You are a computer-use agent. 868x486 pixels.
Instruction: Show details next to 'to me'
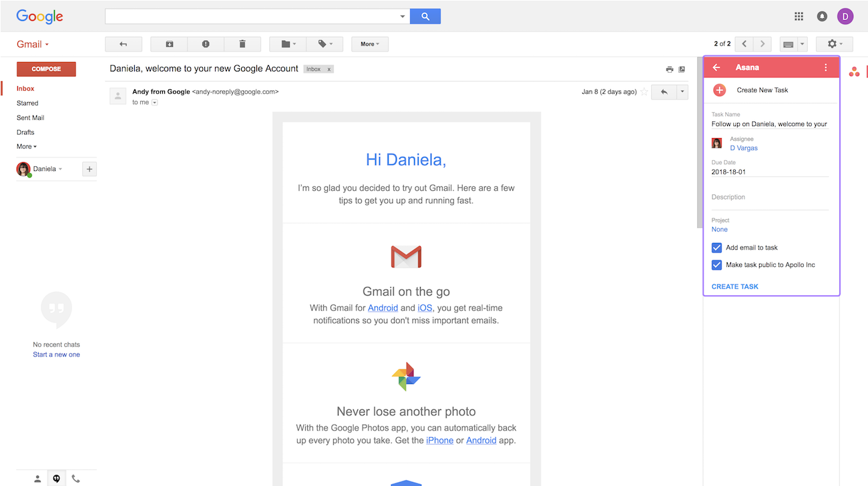click(x=155, y=103)
